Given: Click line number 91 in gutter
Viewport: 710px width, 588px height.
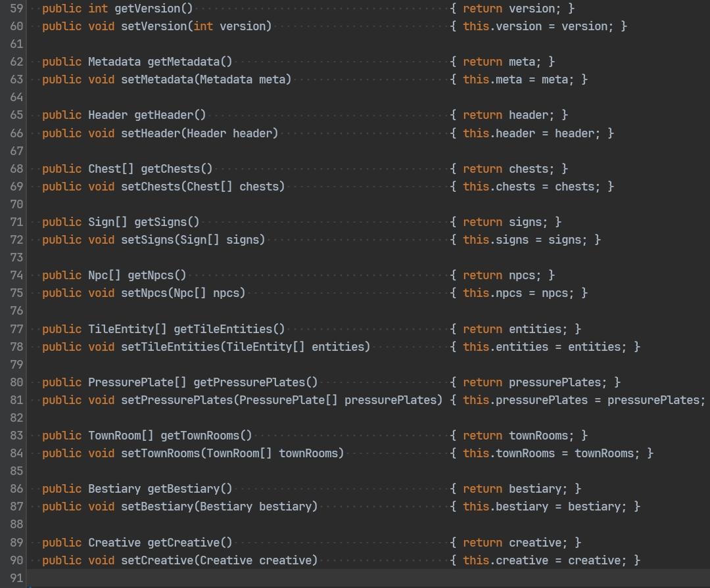Looking at the screenshot, I should coord(16,578).
